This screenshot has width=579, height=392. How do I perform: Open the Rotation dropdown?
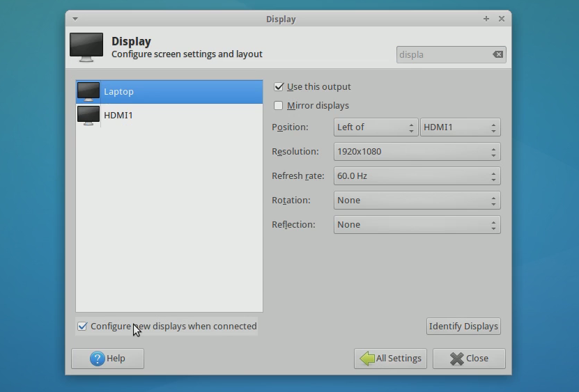[x=417, y=200]
